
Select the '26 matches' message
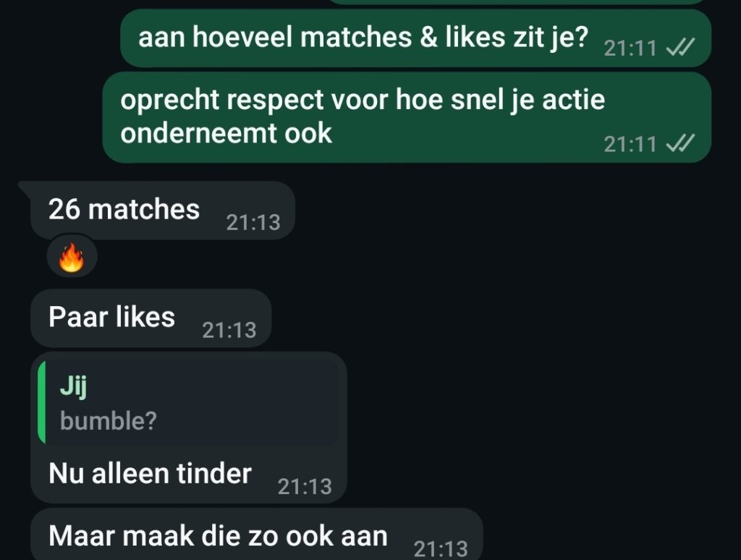(x=163, y=211)
